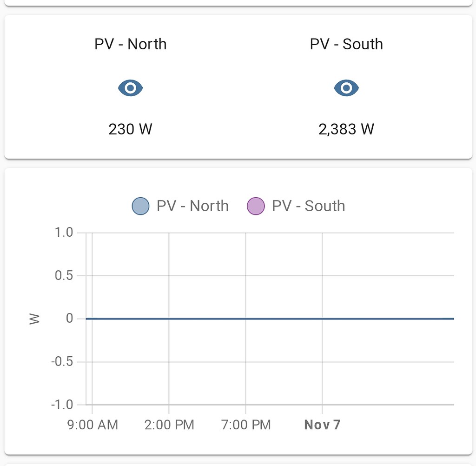Toggle PV - South visibility with its eye icon

point(346,87)
